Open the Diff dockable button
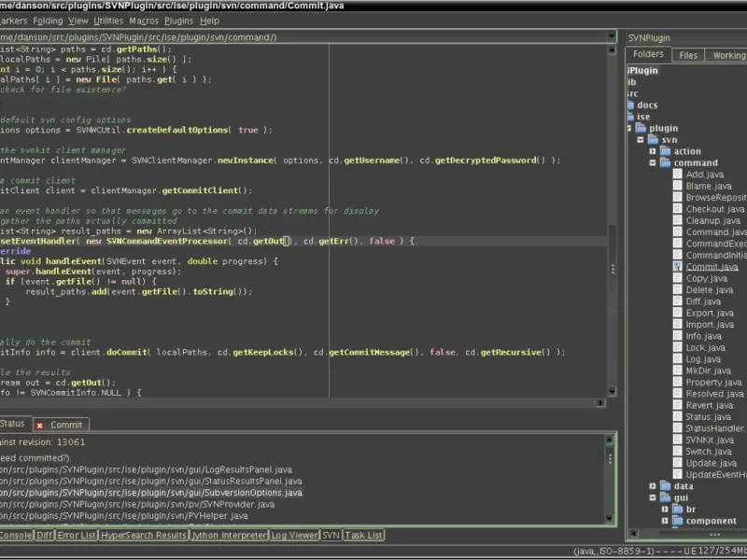This screenshot has height=560, width=747. click(x=44, y=535)
